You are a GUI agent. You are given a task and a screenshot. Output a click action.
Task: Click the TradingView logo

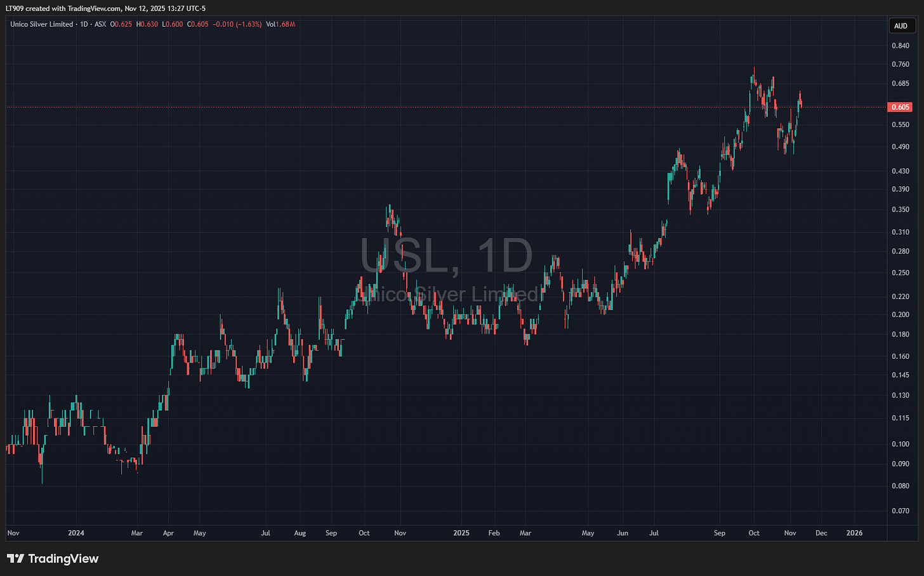click(53, 559)
